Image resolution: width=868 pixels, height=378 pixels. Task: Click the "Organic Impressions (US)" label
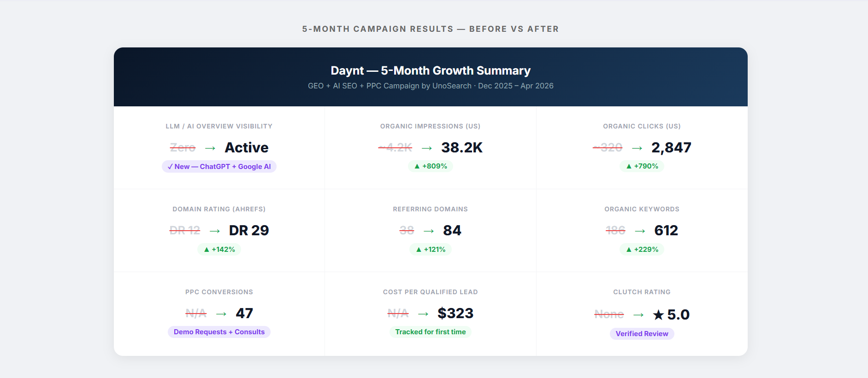[430, 126]
